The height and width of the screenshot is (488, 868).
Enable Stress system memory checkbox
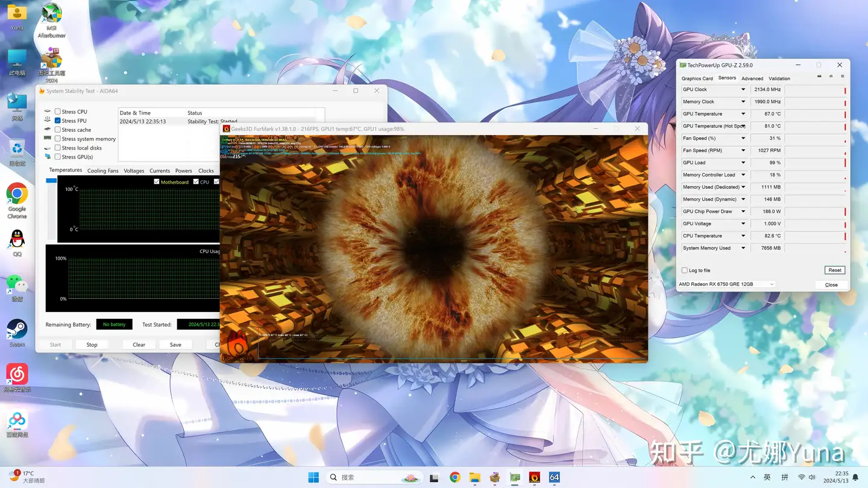point(58,139)
